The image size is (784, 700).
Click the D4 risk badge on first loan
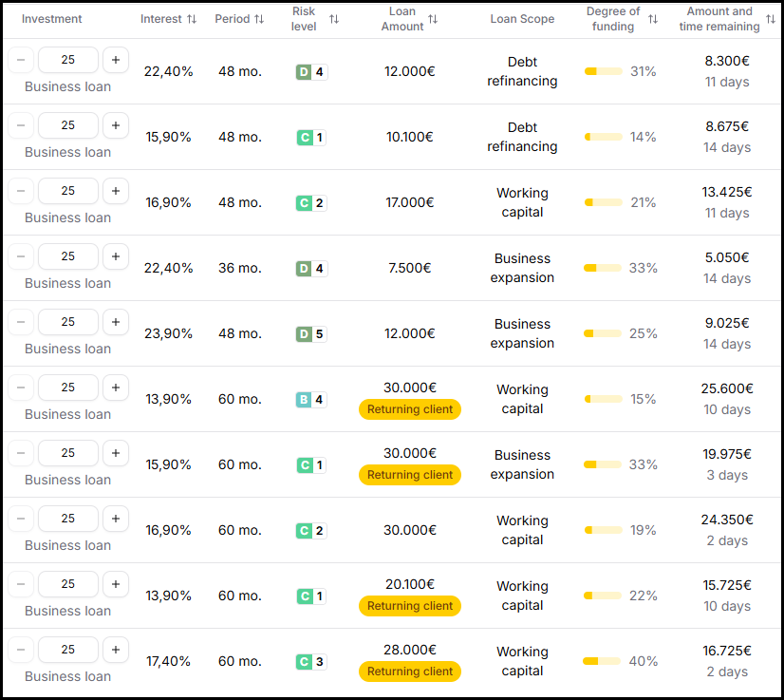tap(311, 72)
